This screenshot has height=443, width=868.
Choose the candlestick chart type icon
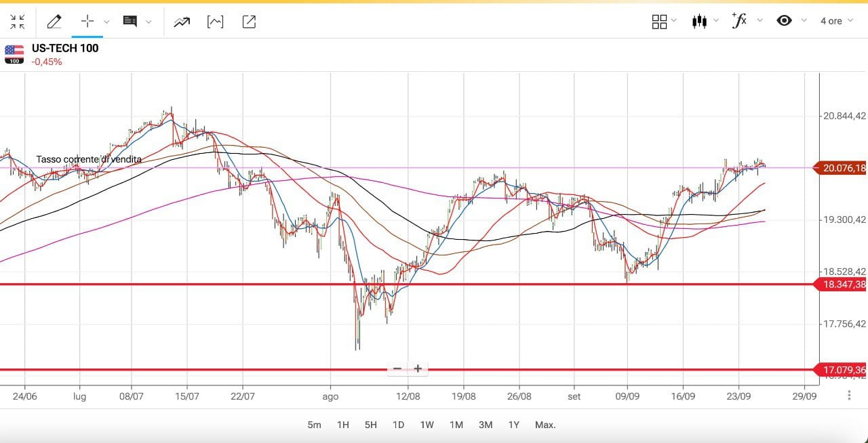[700, 21]
